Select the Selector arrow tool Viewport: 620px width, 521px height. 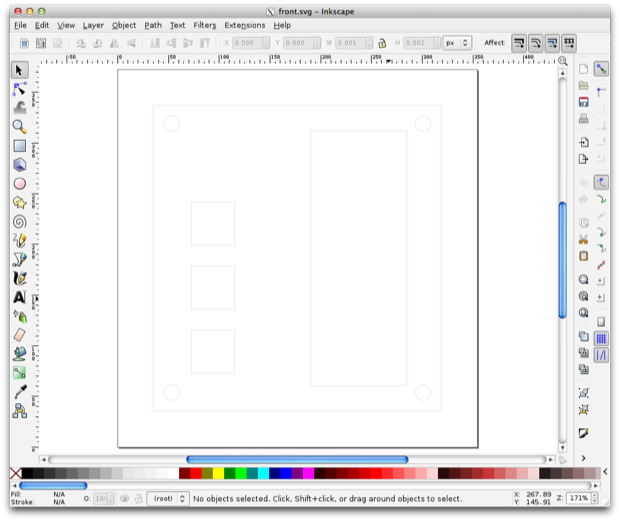coord(19,71)
